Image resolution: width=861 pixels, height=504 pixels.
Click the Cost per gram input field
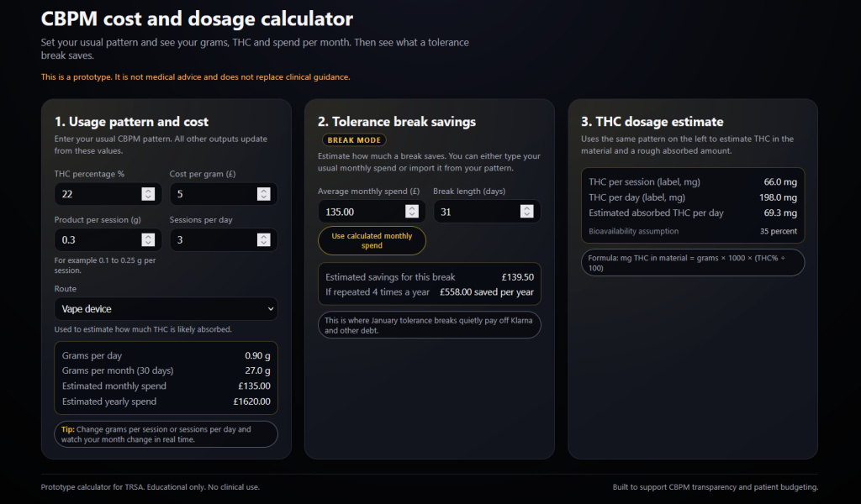click(x=224, y=193)
